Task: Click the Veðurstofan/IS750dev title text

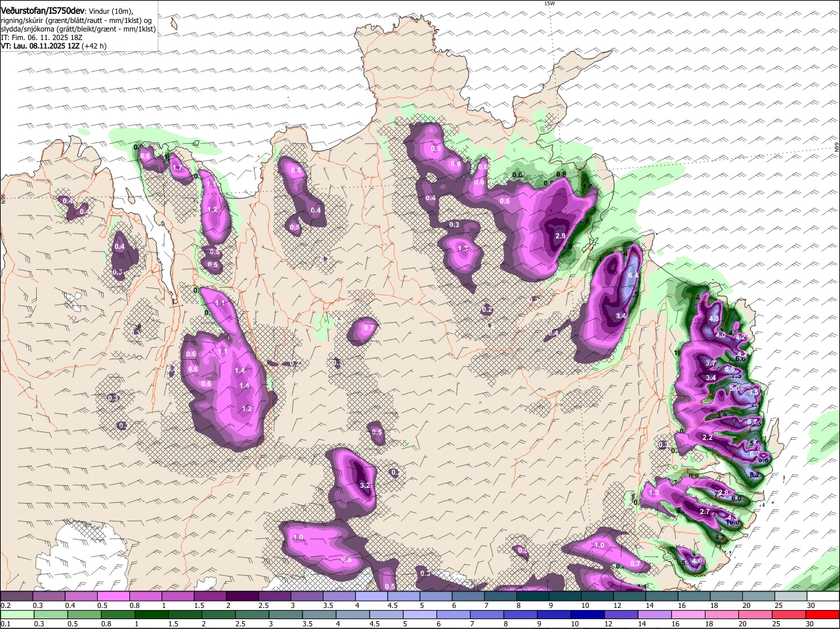Action: (43, 11)
